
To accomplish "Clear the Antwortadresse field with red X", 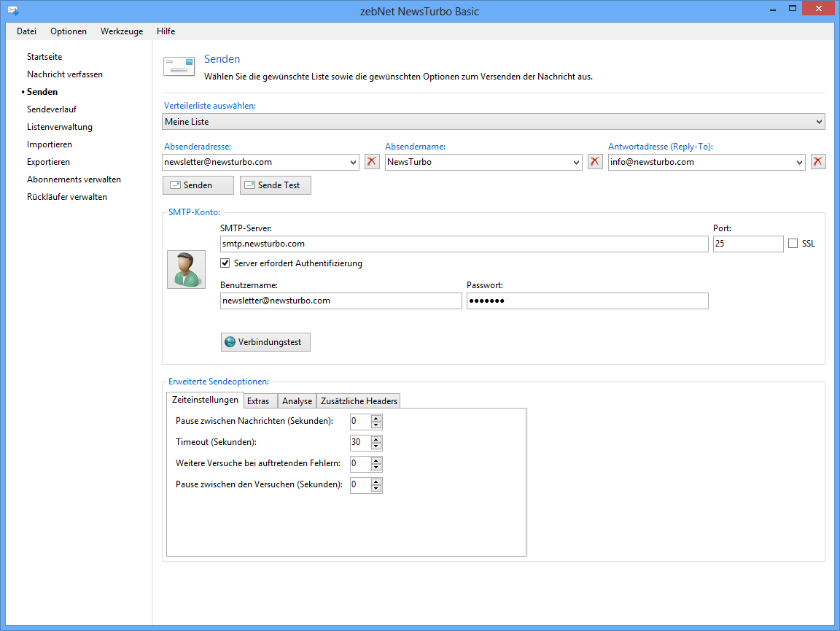I will (x=818, y=162).
